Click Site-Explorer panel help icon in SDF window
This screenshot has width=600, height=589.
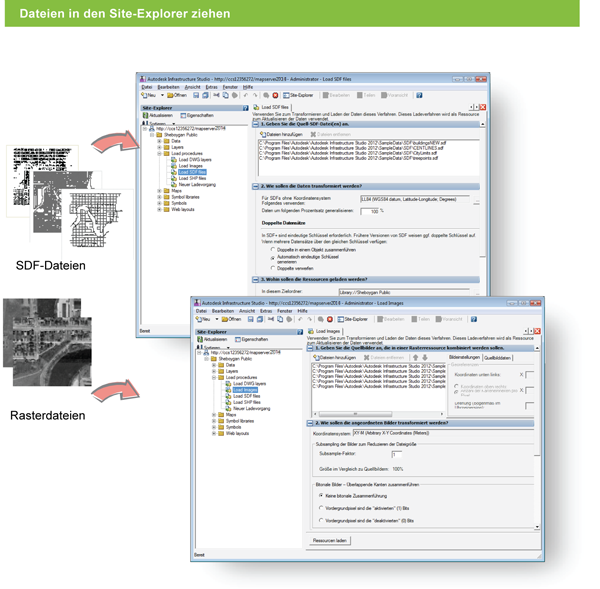pyautogui.click(x=245, y=108)
